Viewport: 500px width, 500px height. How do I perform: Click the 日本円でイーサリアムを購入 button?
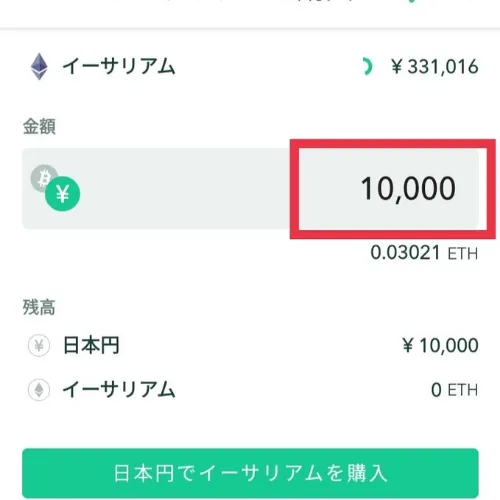(x=250, y=473)
